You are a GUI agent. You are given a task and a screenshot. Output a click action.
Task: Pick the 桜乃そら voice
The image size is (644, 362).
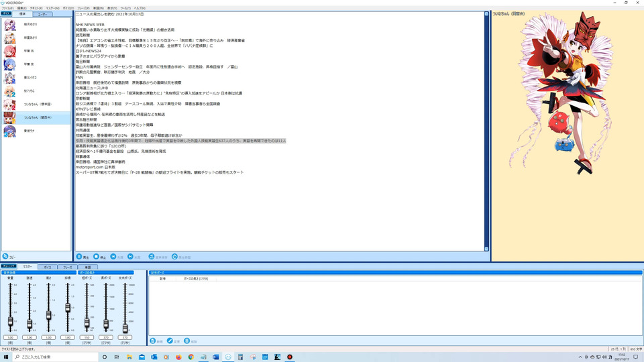[36, 91]
